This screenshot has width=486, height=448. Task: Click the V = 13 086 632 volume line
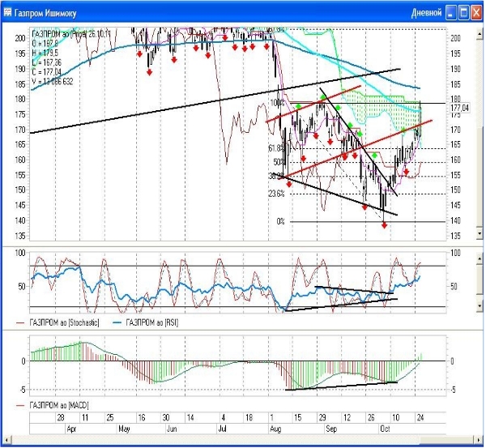coord(53,82)
